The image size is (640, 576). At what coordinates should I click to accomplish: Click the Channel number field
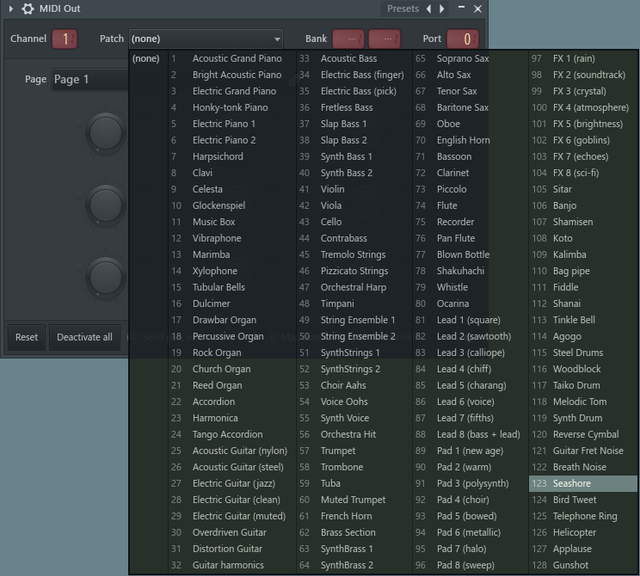[64, 39]
